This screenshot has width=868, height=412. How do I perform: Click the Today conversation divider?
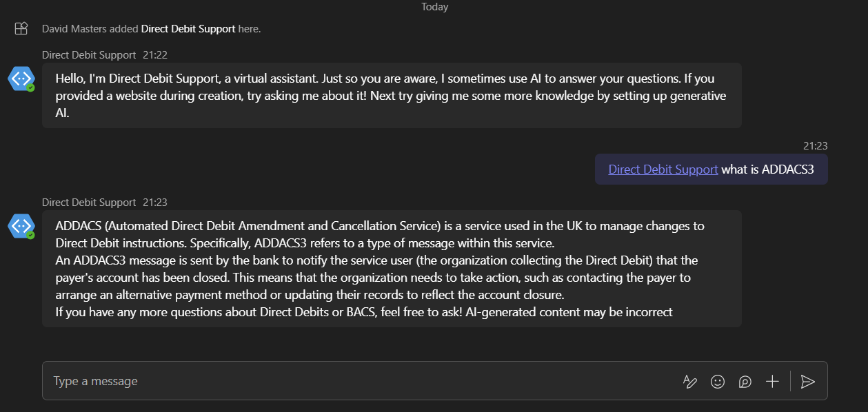(x=434, y=7)
